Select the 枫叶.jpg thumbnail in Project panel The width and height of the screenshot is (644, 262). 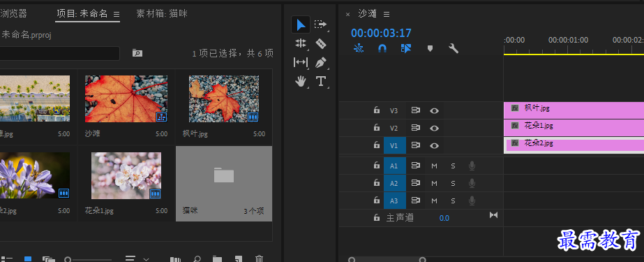coord(224,99)
